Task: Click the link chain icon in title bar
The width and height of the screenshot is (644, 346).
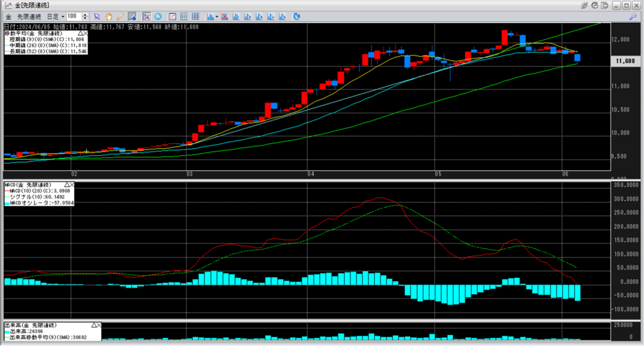Action: (585, 5)
